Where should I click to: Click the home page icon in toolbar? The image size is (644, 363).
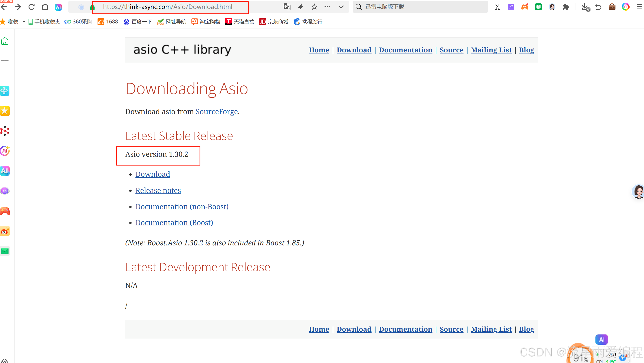tap(45, 7)
